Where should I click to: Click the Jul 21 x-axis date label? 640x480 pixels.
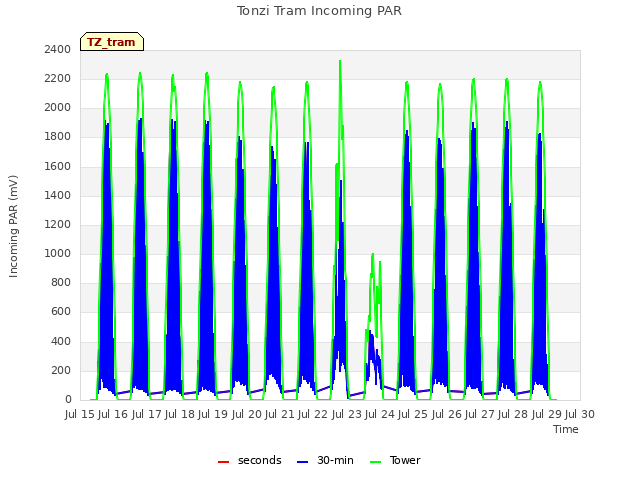tap(280, 414)
